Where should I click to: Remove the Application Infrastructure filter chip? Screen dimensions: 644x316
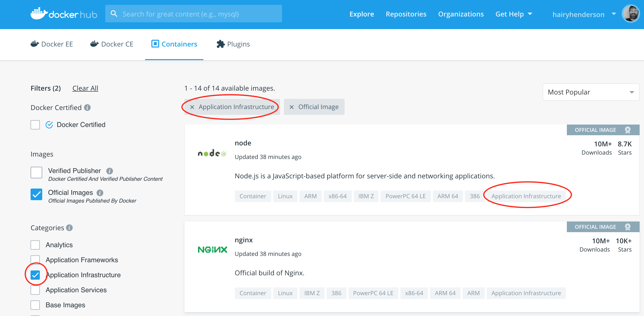coord(192,107)
